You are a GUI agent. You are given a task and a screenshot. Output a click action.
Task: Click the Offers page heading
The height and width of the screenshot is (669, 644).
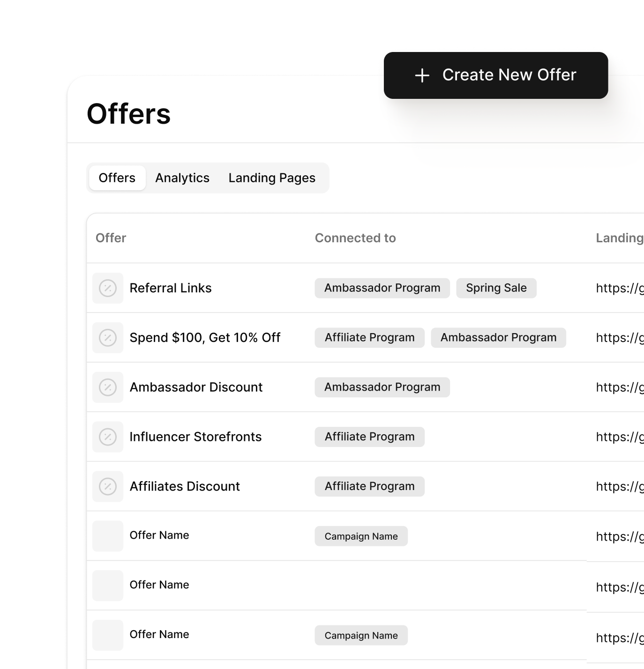click(x=129, y=114)
